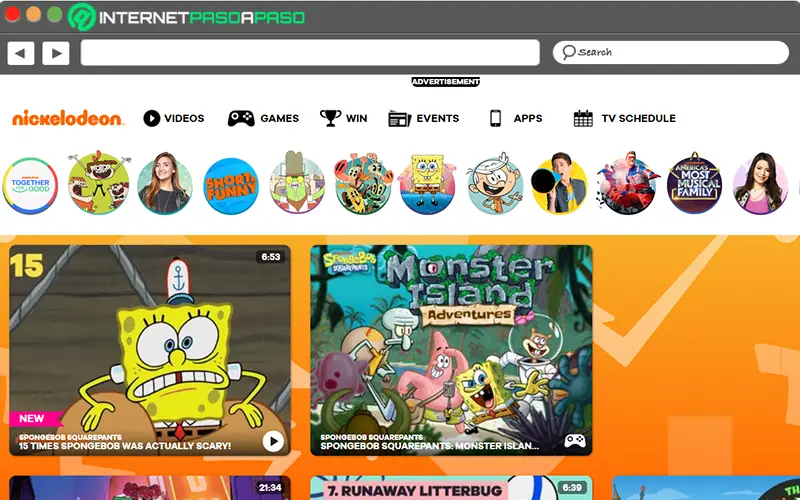Click the 6:53 duration label
The image size is (800, 500).
tap(270, 257)
